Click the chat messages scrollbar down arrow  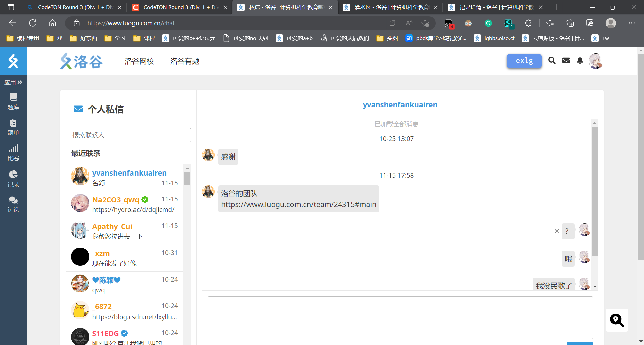595,287
